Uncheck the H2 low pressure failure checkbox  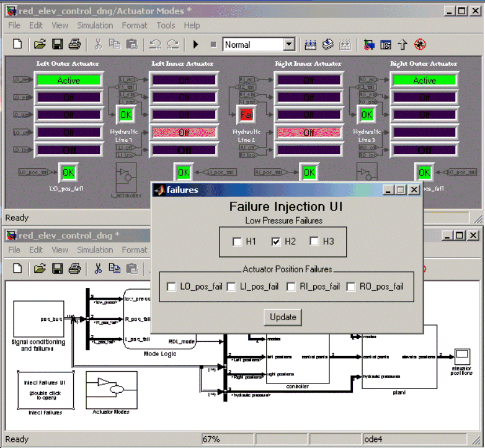[277, 241]
